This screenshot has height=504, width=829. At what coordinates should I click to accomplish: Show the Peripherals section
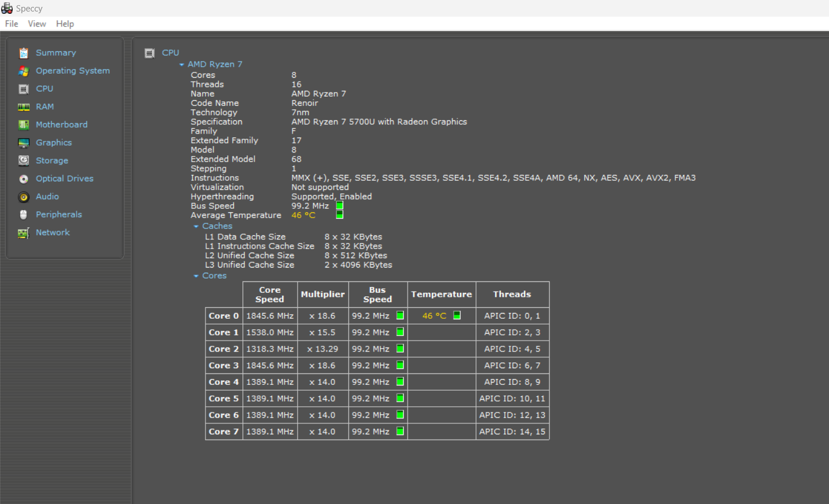tap(59, 215)
